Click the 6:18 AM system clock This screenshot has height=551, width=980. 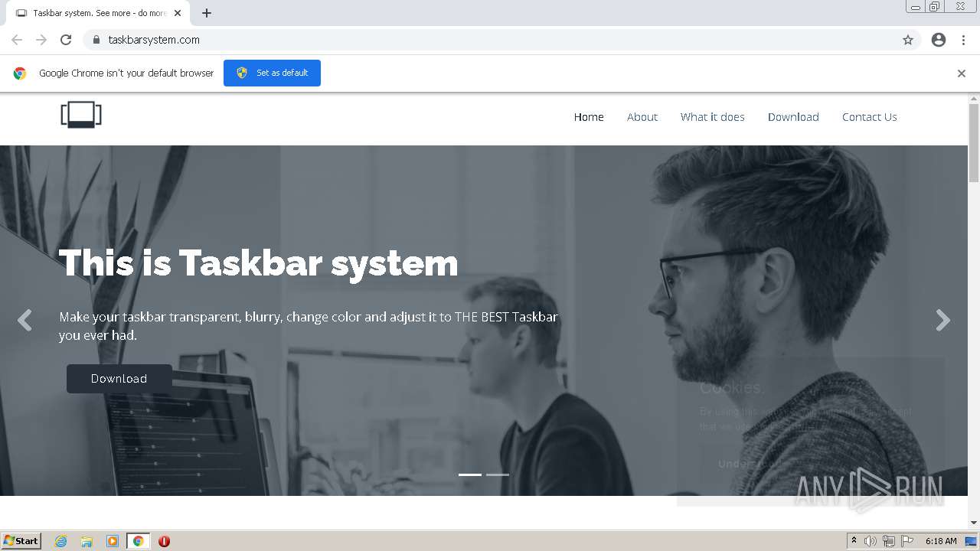[941, 541]
